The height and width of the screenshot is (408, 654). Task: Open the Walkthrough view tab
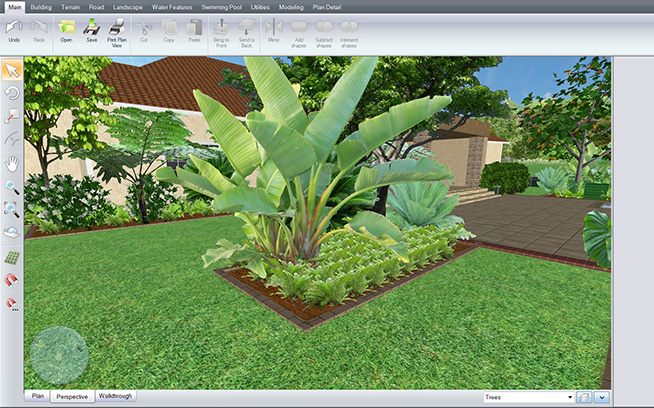(x=116, y=396)
